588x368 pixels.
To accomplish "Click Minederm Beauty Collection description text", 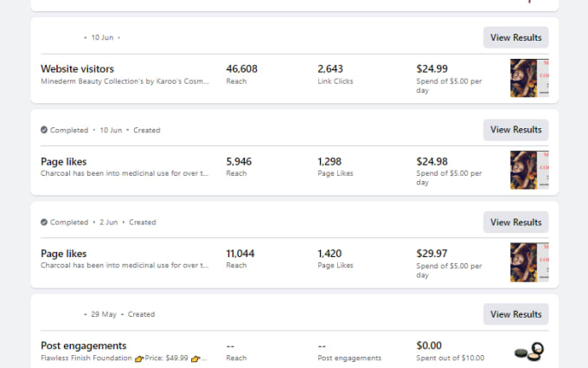I will click(125, 81).
